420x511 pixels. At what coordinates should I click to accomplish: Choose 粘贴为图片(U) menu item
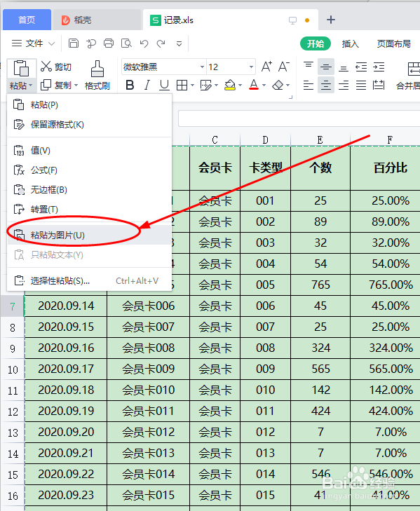pyautogui.click(x=89, y=236)
